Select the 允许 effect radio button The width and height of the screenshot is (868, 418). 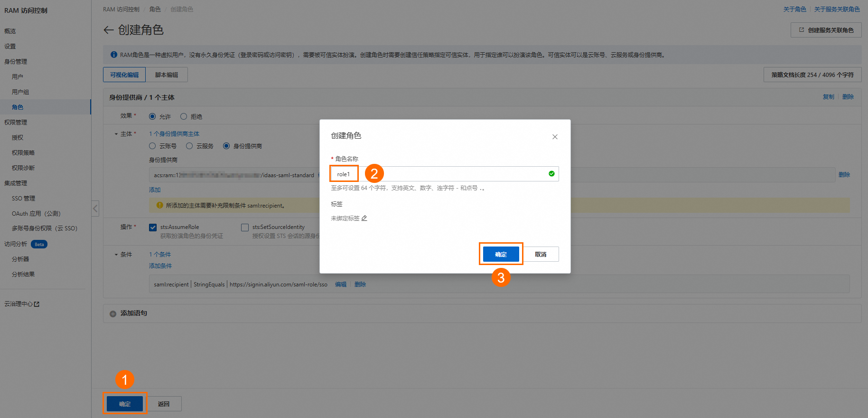[152, 116]
